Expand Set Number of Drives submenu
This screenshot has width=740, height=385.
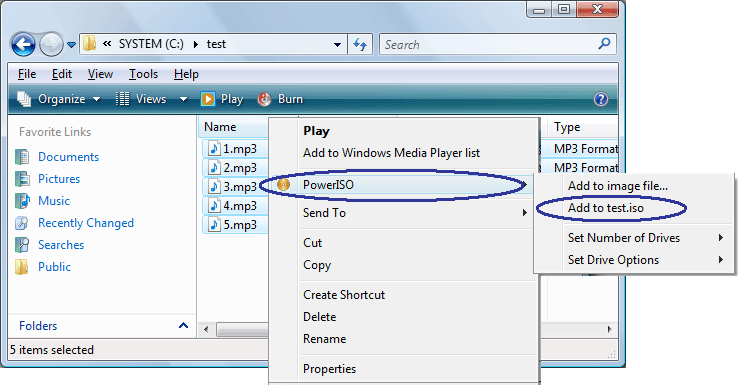click(634, 238)
